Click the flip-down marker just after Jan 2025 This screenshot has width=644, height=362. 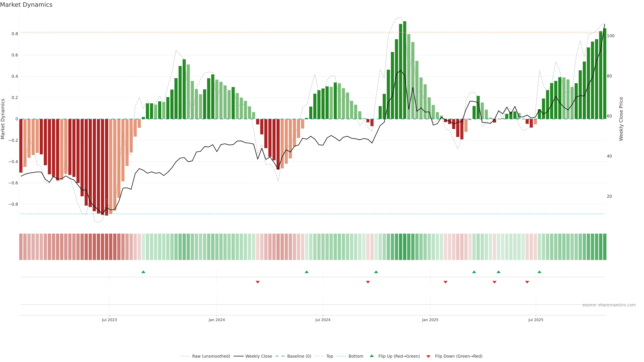point(445,282)
